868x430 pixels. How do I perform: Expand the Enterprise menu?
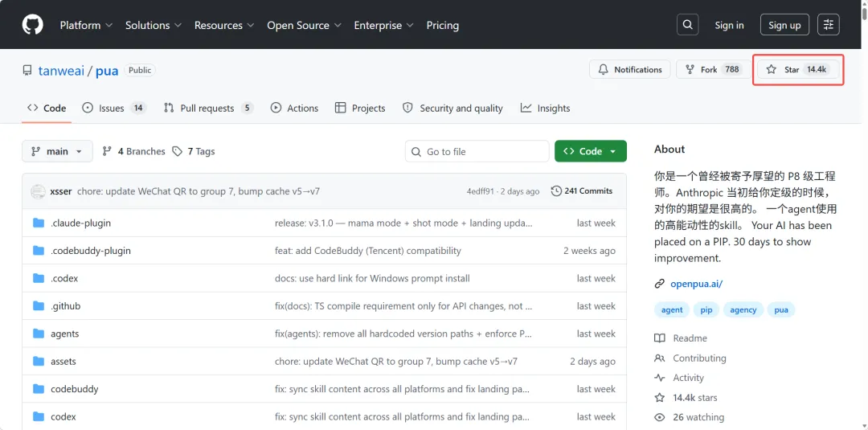click(383, 25)
